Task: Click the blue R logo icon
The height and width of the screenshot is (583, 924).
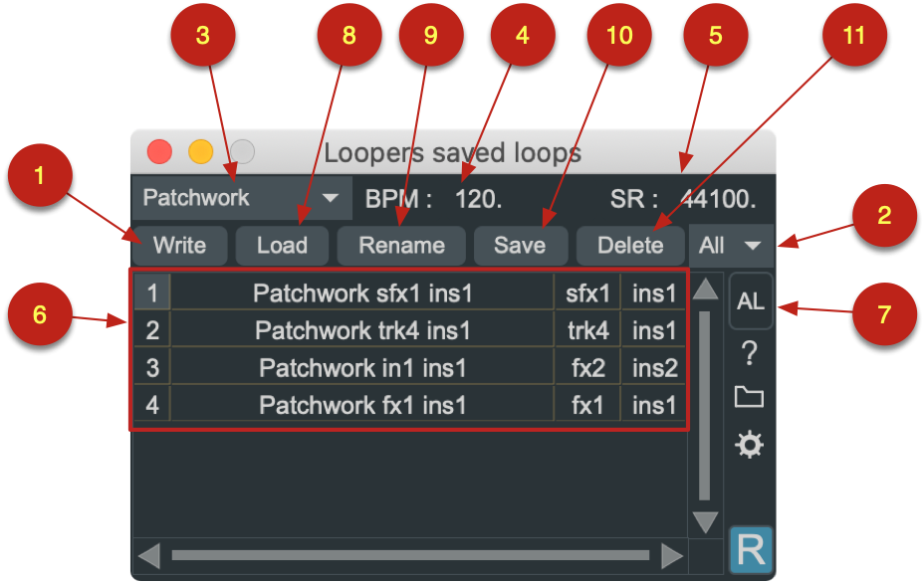Action: 751,550
